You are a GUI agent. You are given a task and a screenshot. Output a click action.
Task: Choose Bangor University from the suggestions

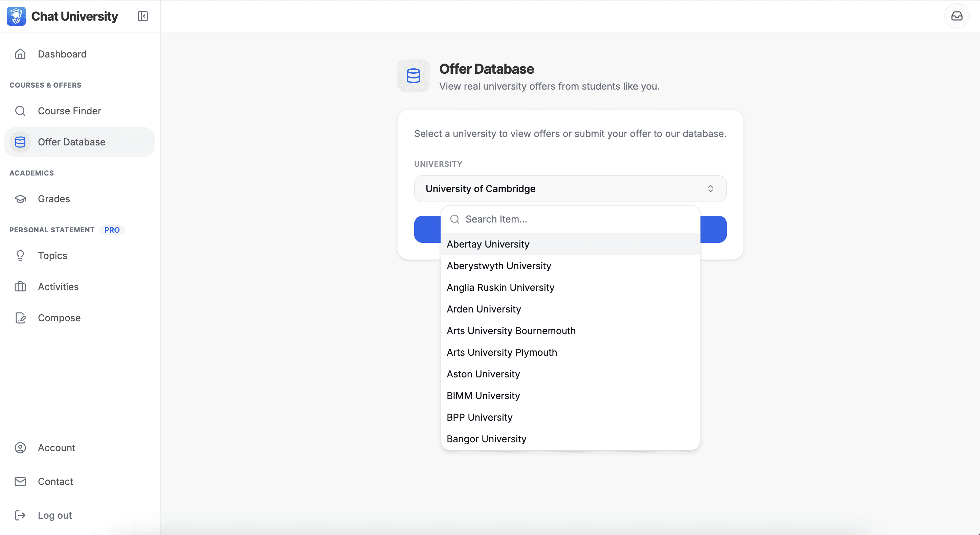point(486,439)
